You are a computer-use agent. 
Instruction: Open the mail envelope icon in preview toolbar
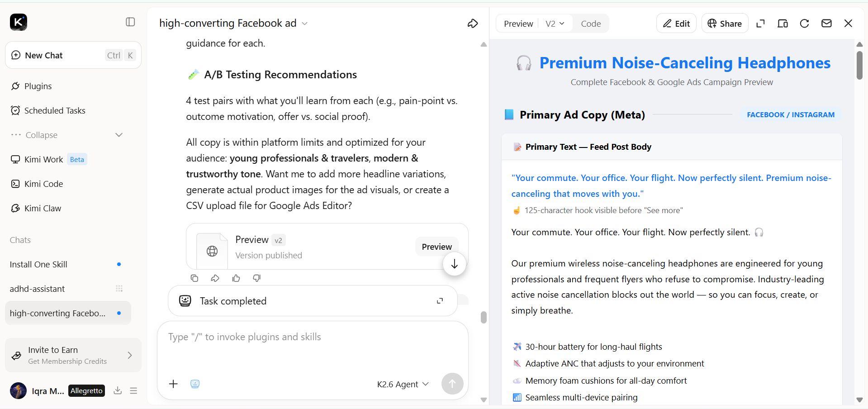[826, 24]
